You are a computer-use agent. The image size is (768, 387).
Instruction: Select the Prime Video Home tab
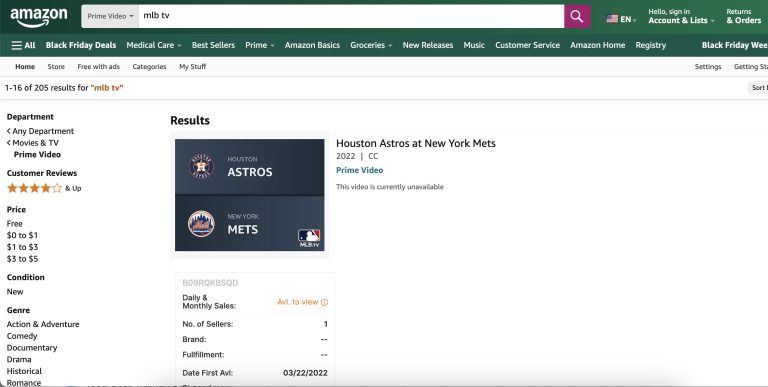[25, 67]
